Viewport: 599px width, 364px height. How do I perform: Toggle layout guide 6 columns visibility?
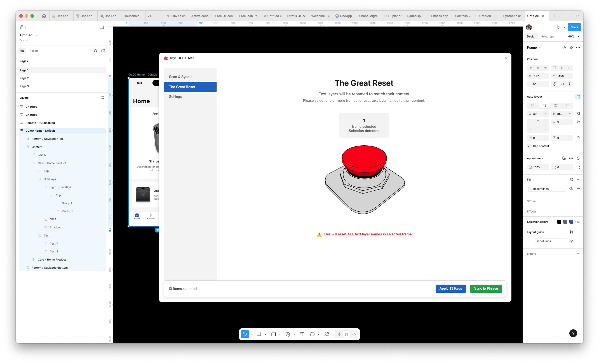click(x=571, y=241)
